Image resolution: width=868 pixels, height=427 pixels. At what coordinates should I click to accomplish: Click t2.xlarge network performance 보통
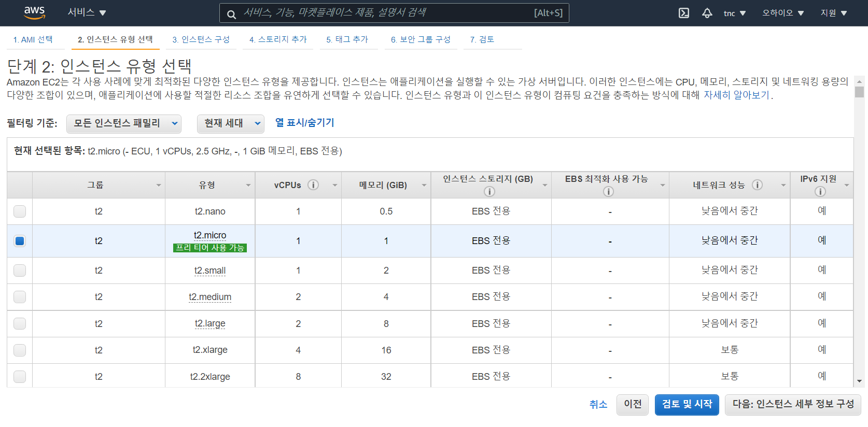(x=730, y=350)
